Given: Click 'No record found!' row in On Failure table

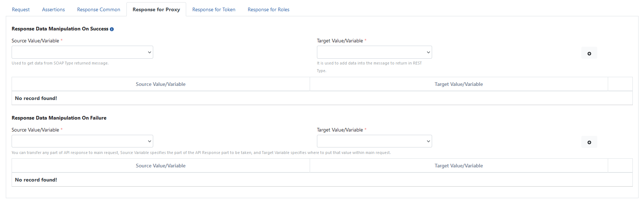Looking at the screenshot, I should (36, 180).
